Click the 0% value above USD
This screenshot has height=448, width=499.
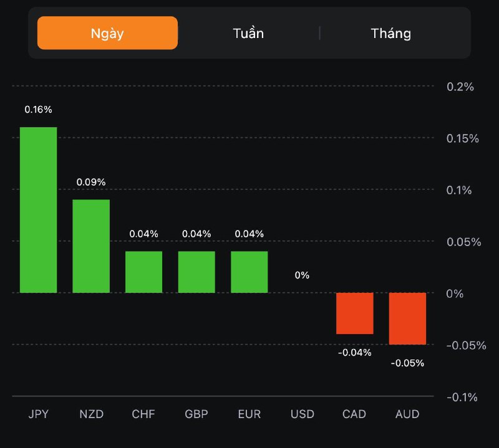pyautogui.click(x=302, y=275)
